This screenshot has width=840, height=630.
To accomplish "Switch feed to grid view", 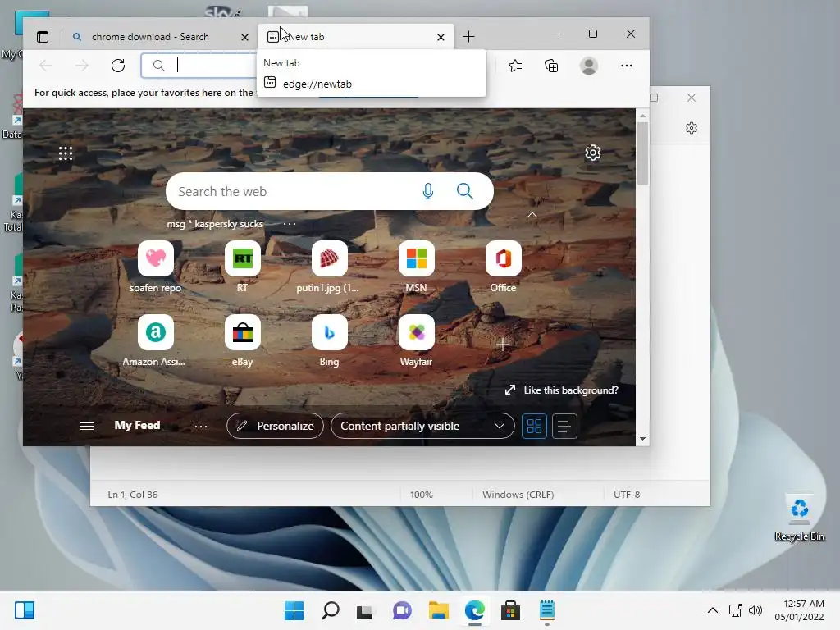I will pyautogui.click(x=534, y=427).
